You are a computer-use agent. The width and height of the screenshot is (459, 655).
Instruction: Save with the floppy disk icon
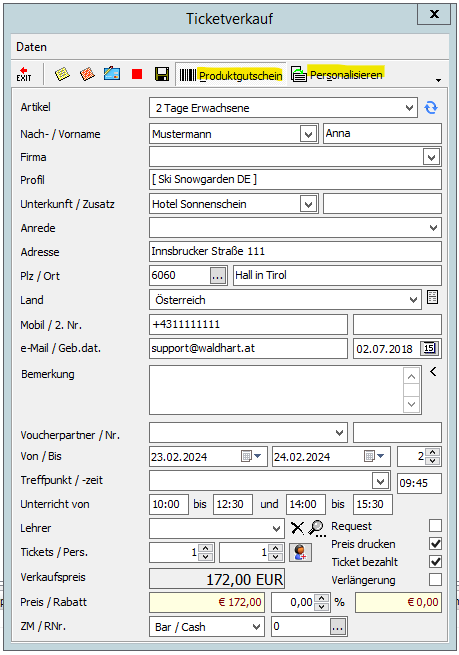(162, 74)
